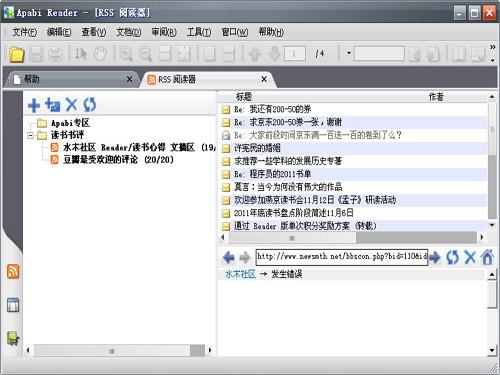This screenshot has width=500, height=375.
Task: Select the Apabi专区 folder
Action: click(x=70, y=123)
